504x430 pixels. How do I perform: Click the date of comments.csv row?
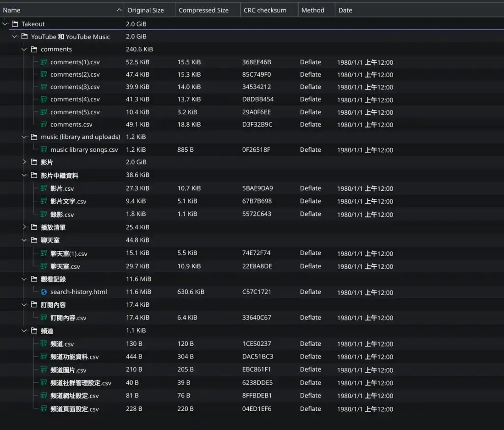pyautogui.click(x=365, y=125)
